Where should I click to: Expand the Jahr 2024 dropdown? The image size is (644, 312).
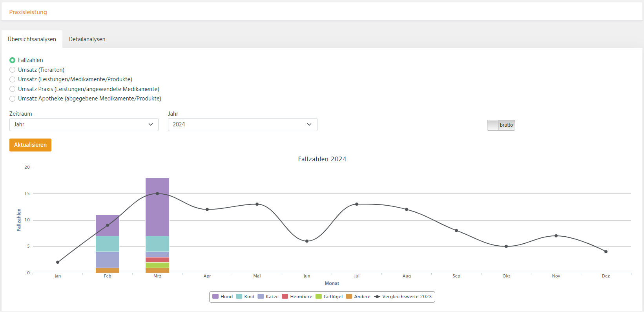[242, 124]
